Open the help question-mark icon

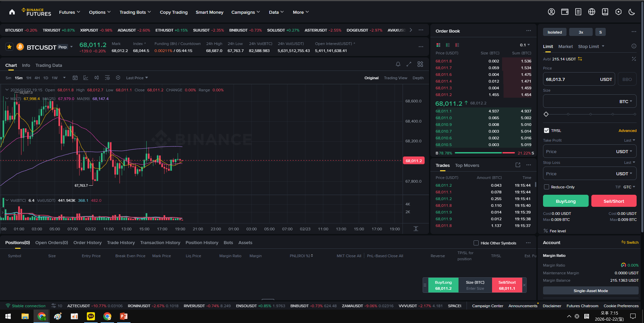click(605, 12)
